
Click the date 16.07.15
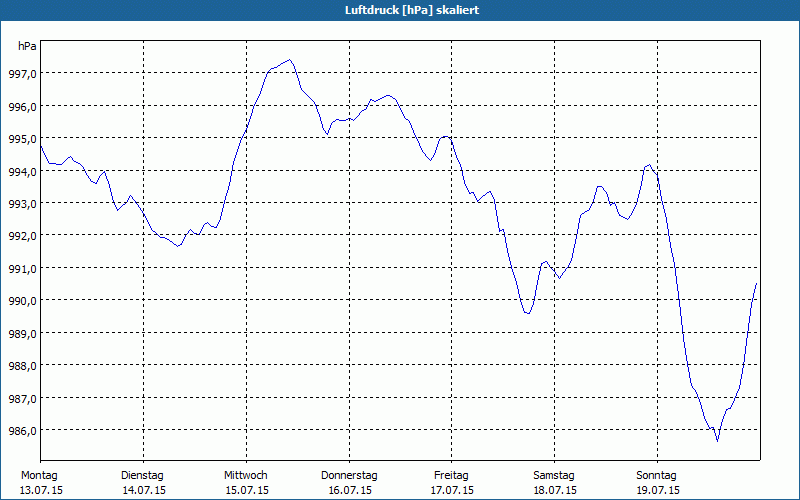350,490
